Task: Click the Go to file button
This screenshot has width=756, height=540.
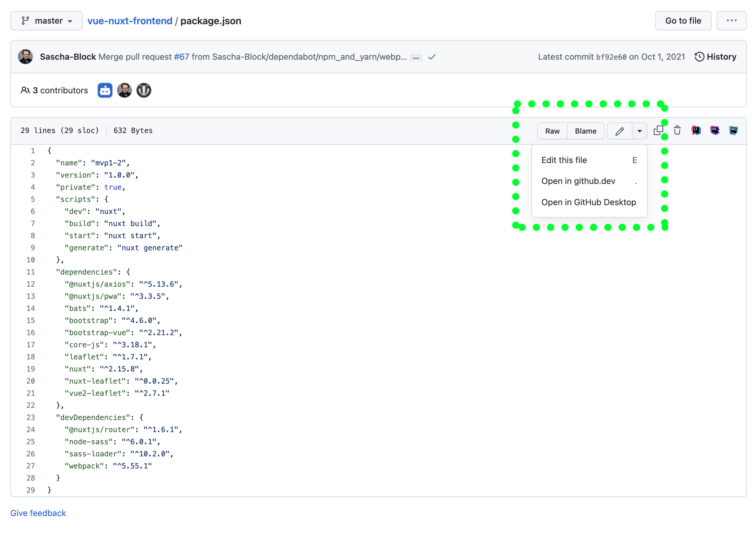Action: click(683, 20)
